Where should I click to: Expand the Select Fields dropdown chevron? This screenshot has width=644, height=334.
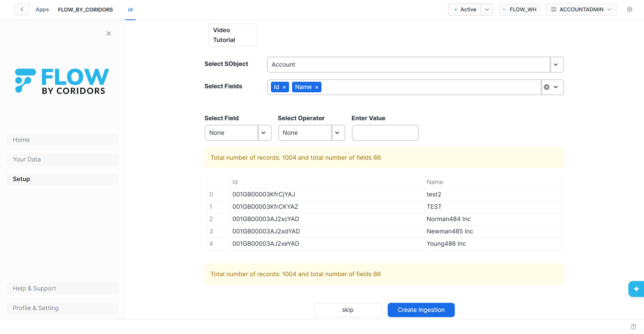tap(556, 87)
